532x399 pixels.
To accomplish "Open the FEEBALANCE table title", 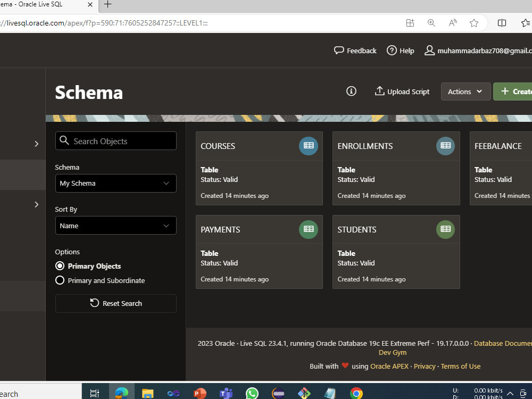I will point(498,146).
